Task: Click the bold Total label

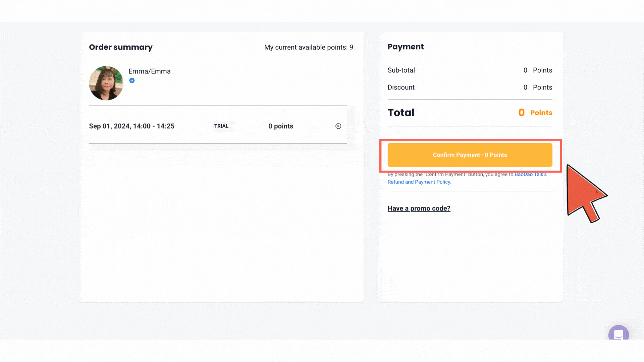Action: (401, 113)
